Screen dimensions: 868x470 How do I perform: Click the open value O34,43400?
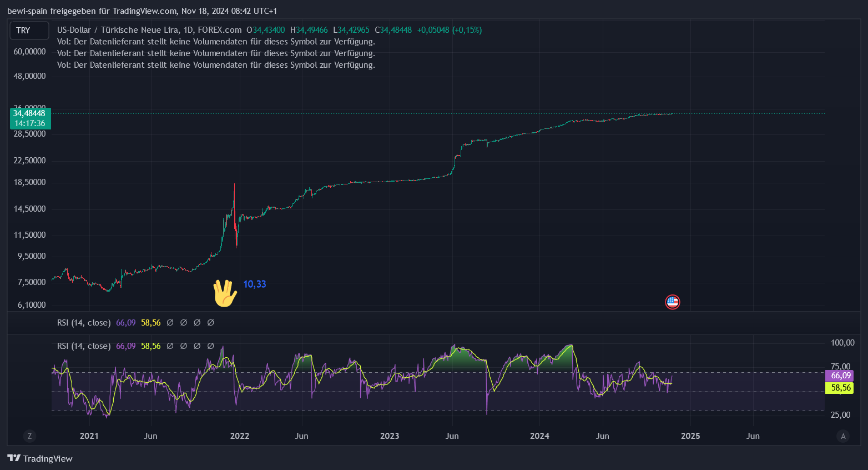pos(266,30)
